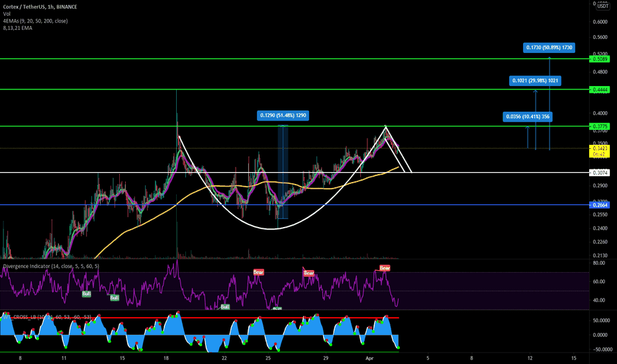Click the 50.0000 wave trend scale value
This screenshot has height=364, width=617.
pyautogui.click(x=601, y=321)
